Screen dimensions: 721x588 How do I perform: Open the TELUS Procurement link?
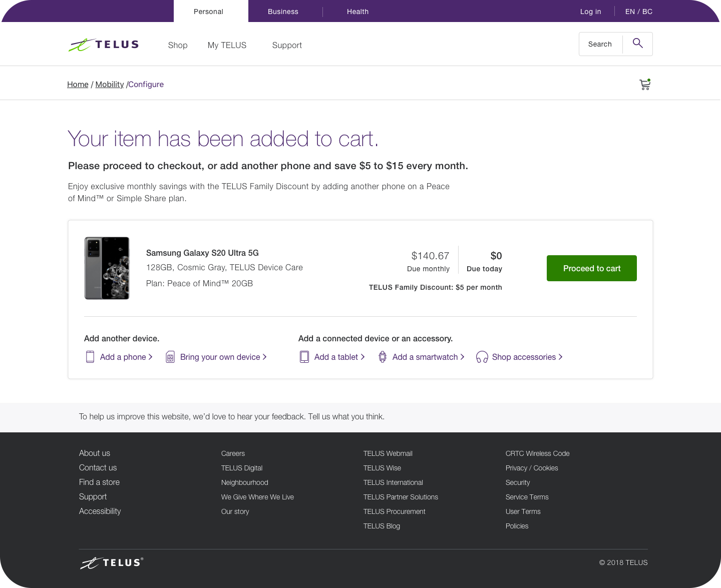[x=394, y=511]
